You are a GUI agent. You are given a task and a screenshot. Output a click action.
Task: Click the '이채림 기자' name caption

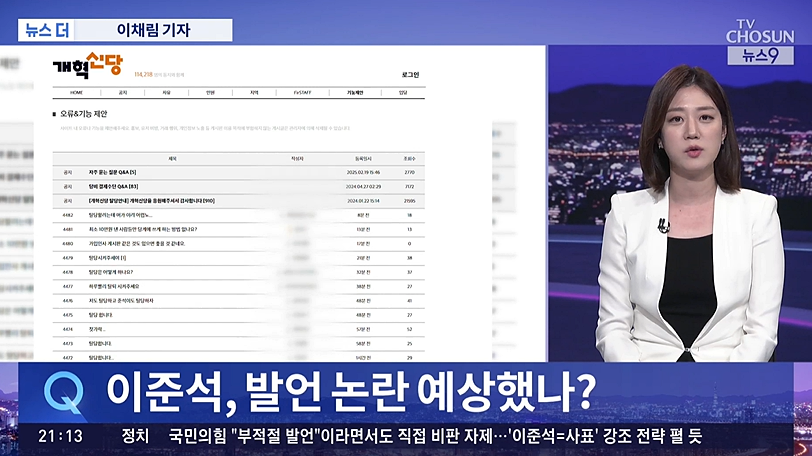click(154, 30)
